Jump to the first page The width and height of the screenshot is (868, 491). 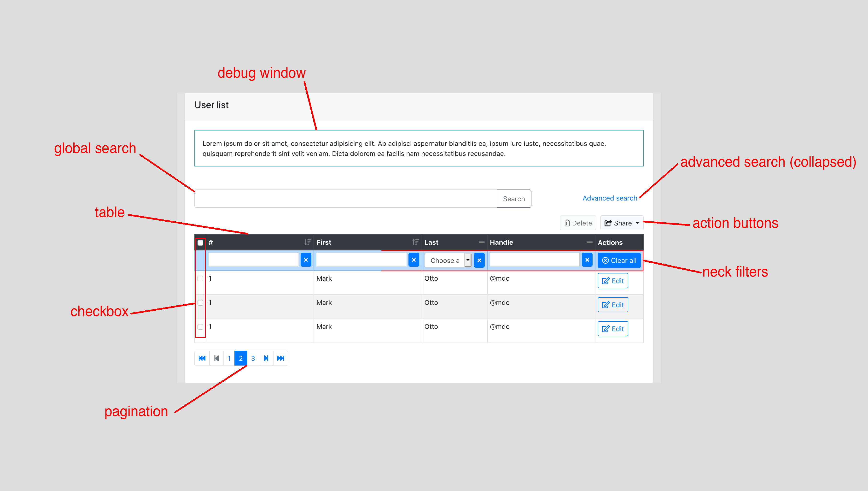[x=202, y=358]
